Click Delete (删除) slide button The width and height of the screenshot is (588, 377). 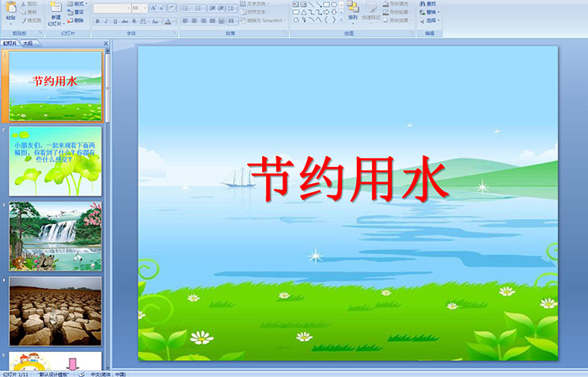(76, 20)
